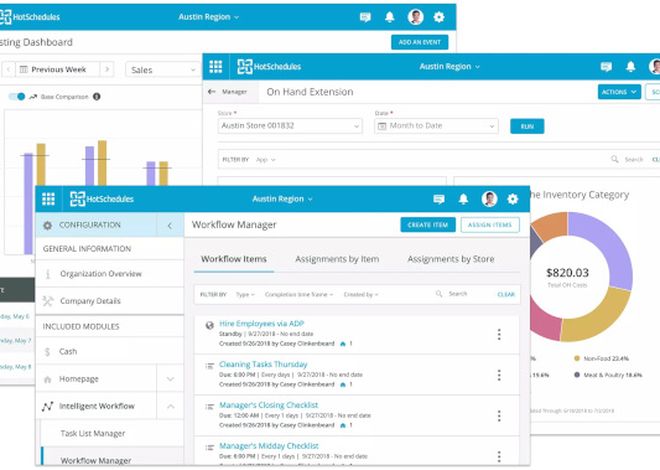Open messages icon in Dashboard window header
This screenshot has height=470, width=660.
pyautogui.click(x=365, y=17)
